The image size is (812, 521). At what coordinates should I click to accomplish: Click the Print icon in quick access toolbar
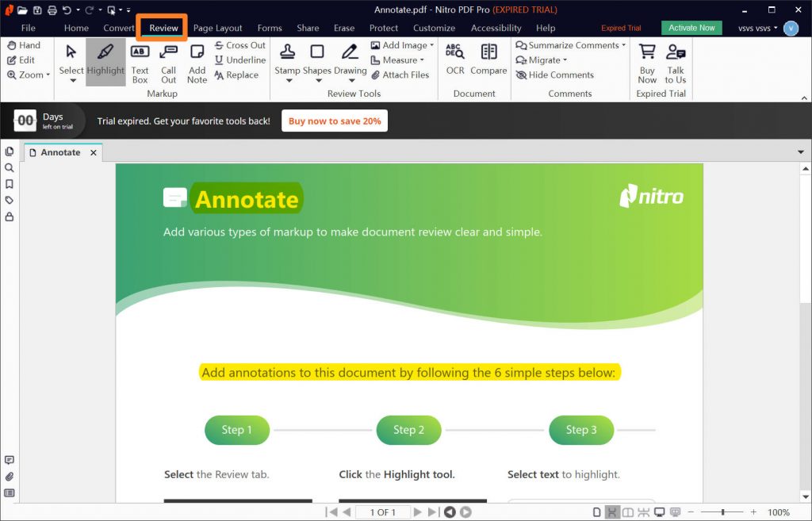pos(52,10)
